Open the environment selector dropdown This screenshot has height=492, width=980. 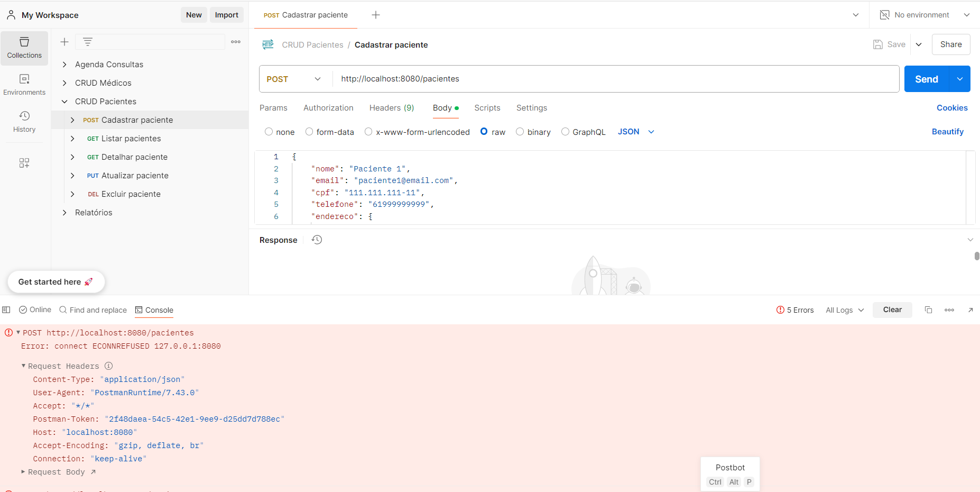967,15
